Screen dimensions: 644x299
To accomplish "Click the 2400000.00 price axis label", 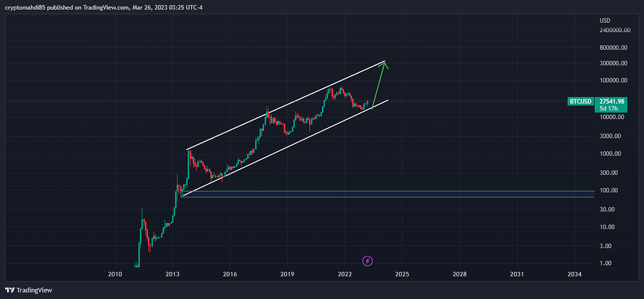I will [614, 30].
